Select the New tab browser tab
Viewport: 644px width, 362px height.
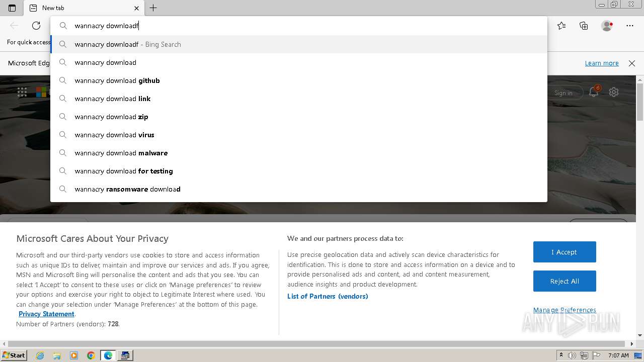[84, 8]
